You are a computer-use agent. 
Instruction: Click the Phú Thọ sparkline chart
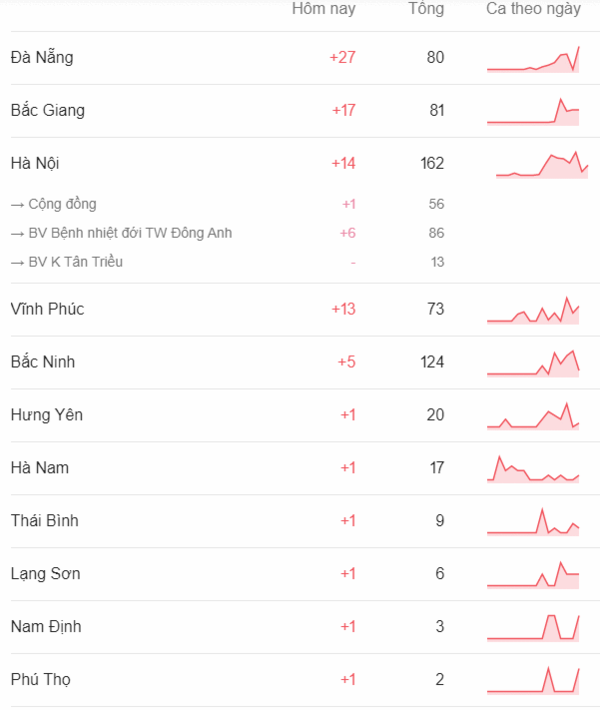point(533,681)
